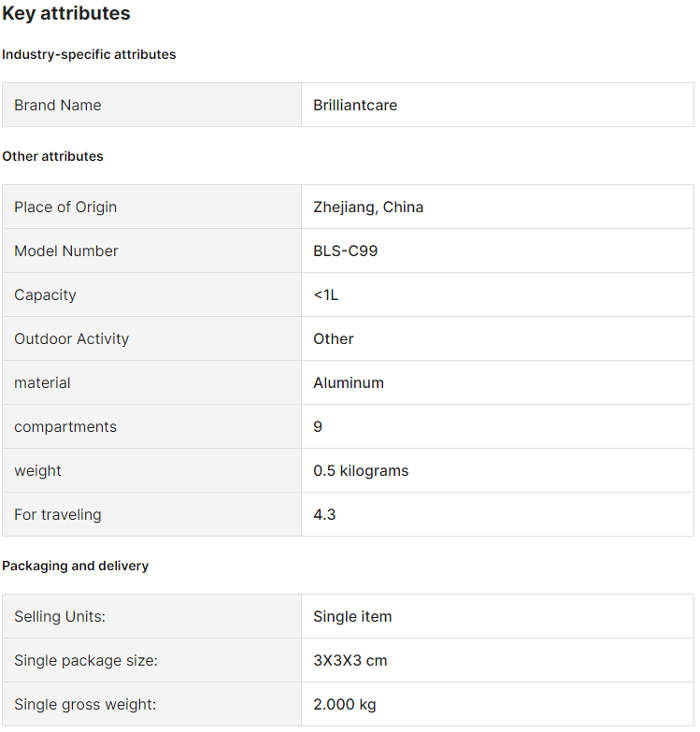Select the Key attributes heading
Image resolution: width=700 pixels, height=732 pixels.
point(66,13)
